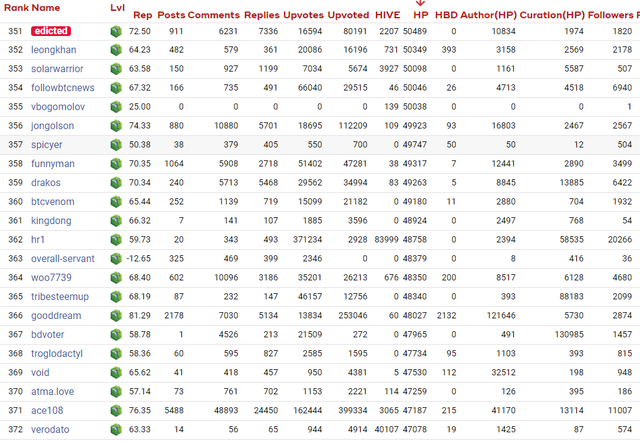This screenshot has height=442, width=640.
Task: Click the level cube icon for verodato
Action: tap(116, 429)
